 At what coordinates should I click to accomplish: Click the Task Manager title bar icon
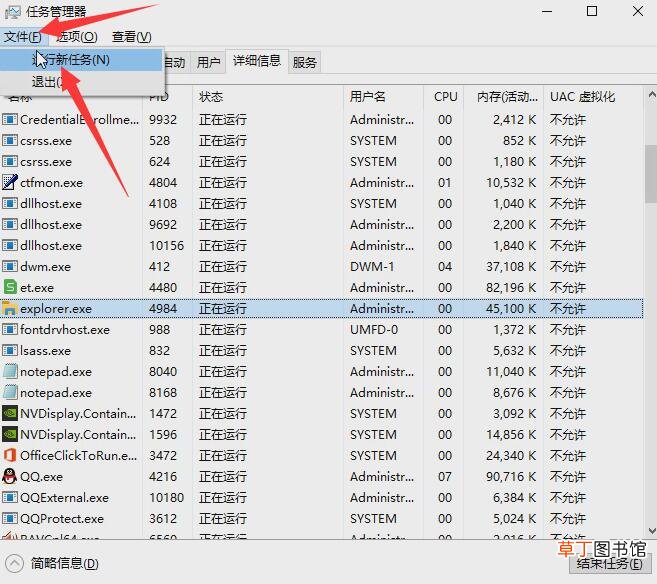(13, 12)
